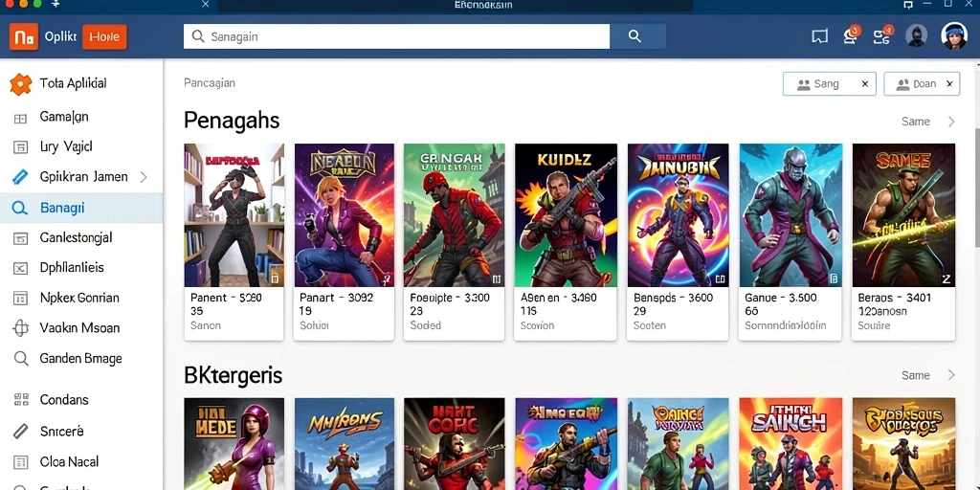Image resolution: width=980 pixels, height=490 pixels.
Task: Expand Penagahs section arrow
Action: point(951,122)
